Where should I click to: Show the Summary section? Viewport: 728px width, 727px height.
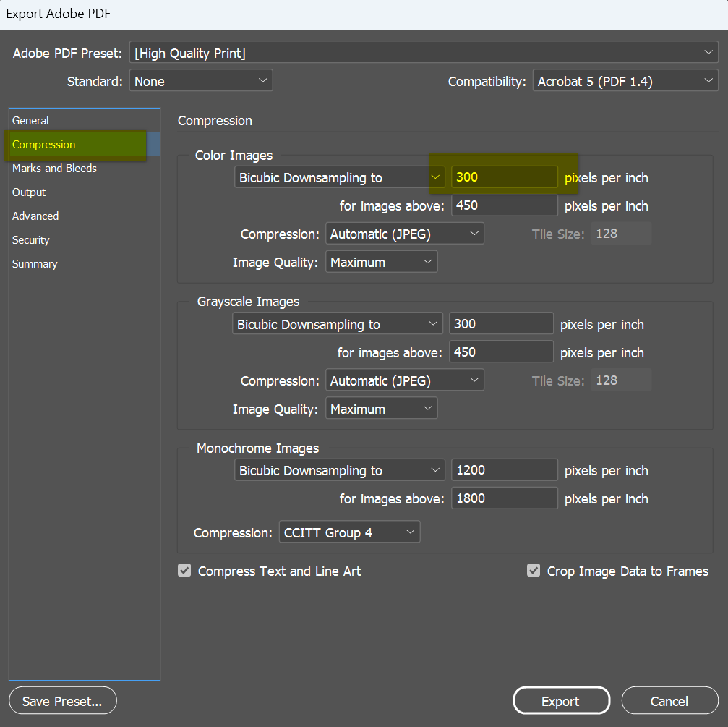pos(35,264)
